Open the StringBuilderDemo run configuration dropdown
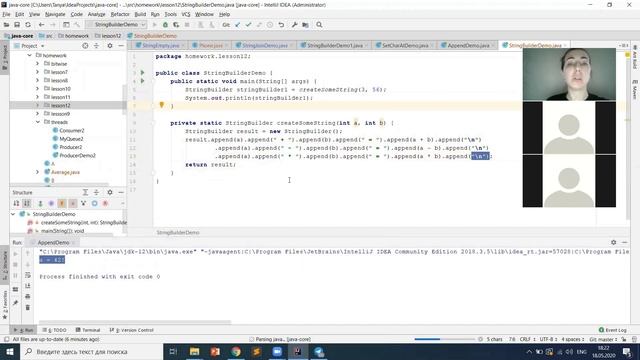The image size is (640, 360). pos(116,25)
